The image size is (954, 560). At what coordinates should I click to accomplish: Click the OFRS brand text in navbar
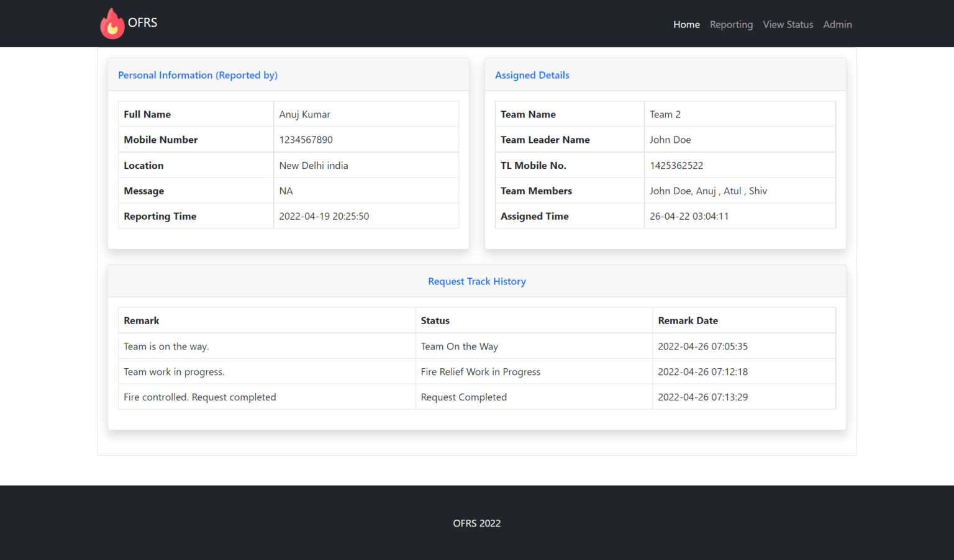tap(142, 22)
